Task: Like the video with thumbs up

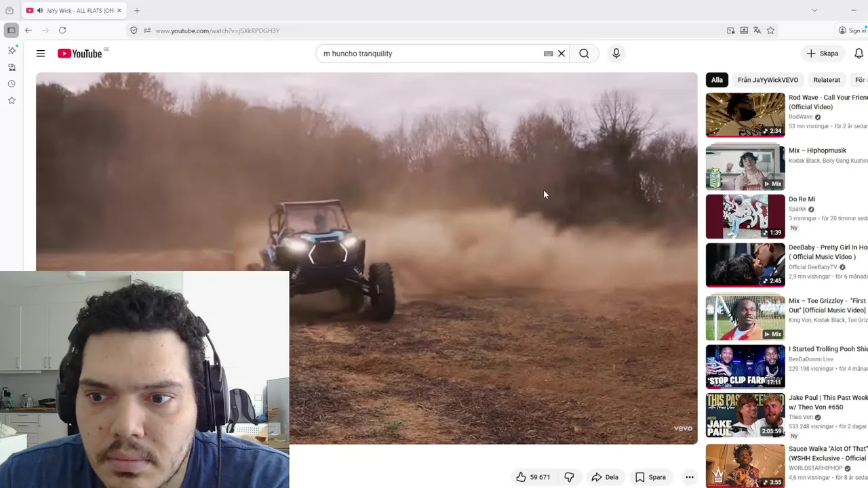Action: [x=521, y=477]
